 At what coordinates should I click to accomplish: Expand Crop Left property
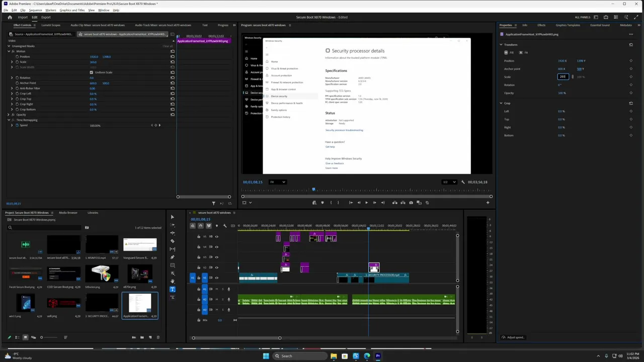coord(12,94)
